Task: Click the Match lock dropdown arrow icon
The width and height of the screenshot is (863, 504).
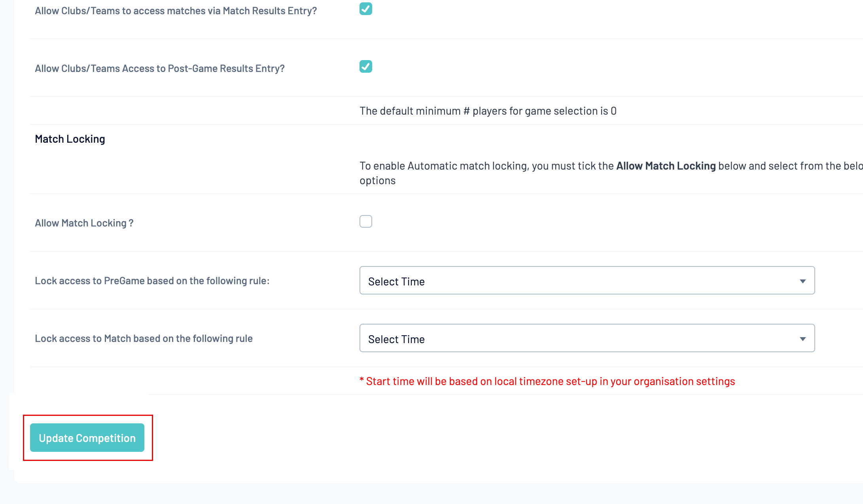Action: 802,339
